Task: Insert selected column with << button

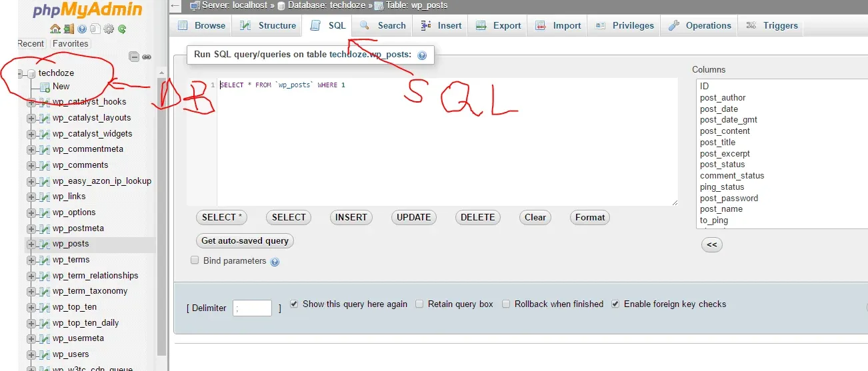Action: tap(712, 244)
